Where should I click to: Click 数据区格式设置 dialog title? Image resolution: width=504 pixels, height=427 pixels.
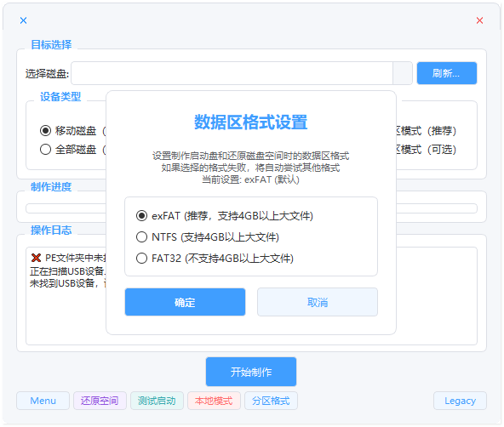(x=251, y=122)
